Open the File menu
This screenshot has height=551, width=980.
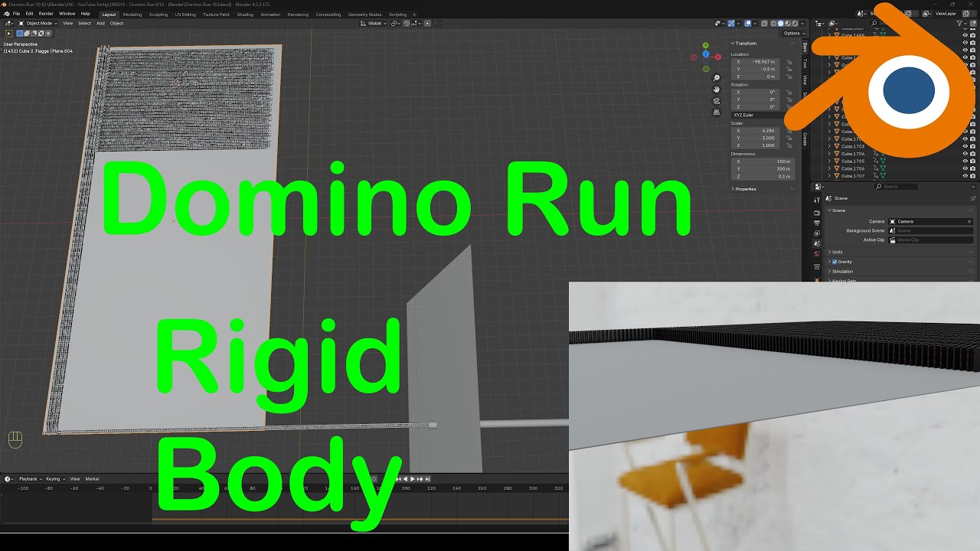click(x=17, y=14)
